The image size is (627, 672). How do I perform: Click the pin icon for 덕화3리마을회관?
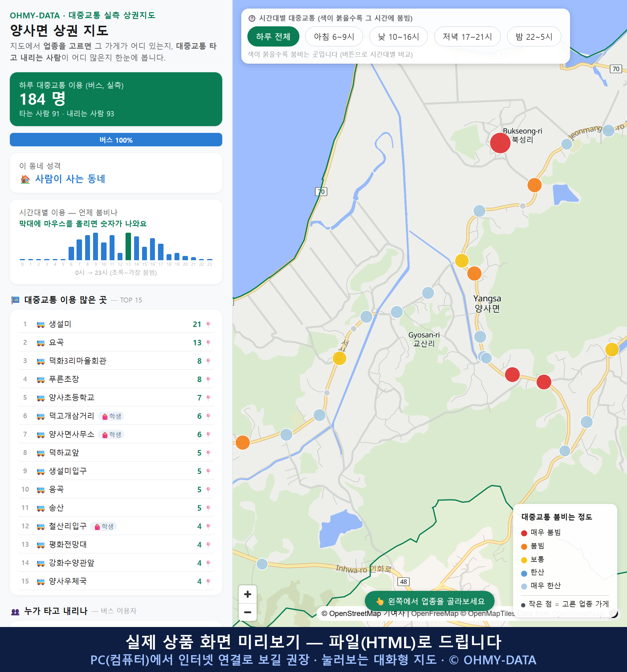pos(208,361)
